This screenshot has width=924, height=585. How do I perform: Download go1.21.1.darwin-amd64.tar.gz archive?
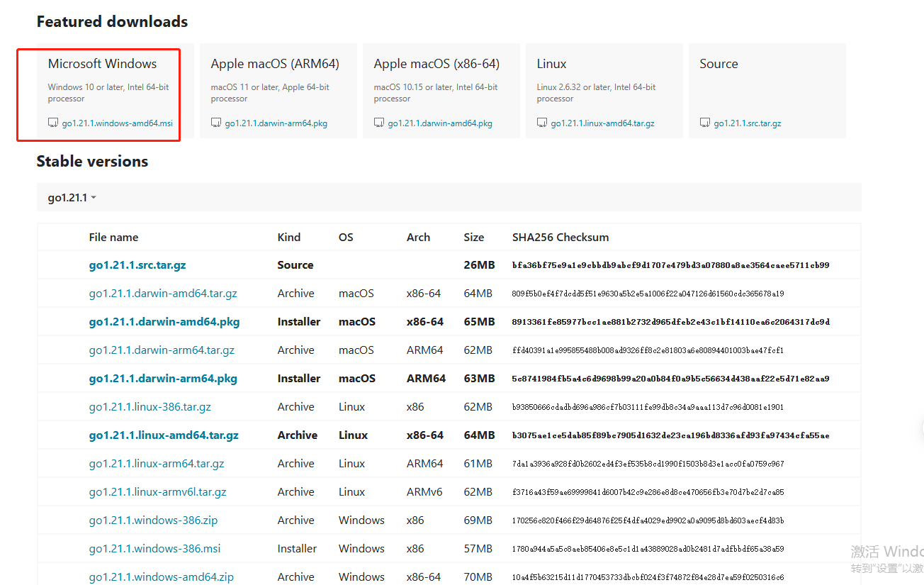163,294
